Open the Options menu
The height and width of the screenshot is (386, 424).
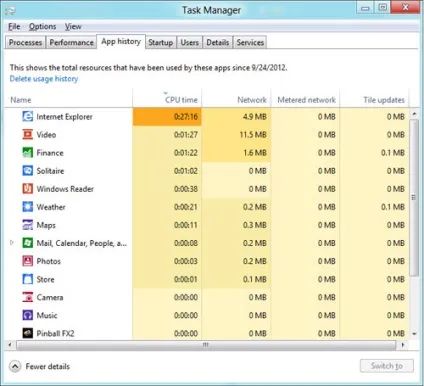[42, 26]
